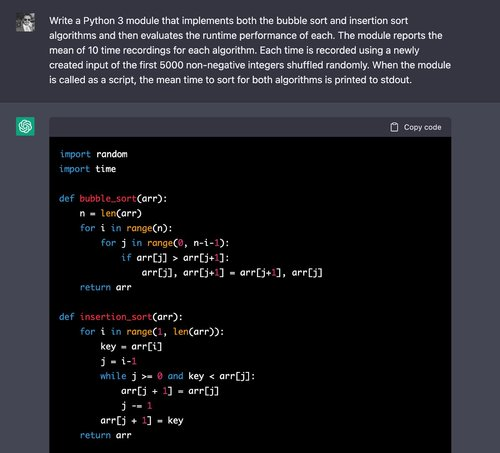
Task: Click the 'import time' line
Action: tap(88, 169)
